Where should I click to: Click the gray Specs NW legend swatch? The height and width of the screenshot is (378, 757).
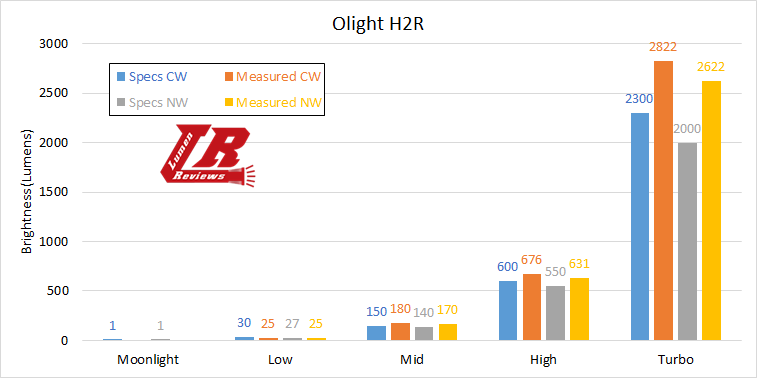click(121, 102)
